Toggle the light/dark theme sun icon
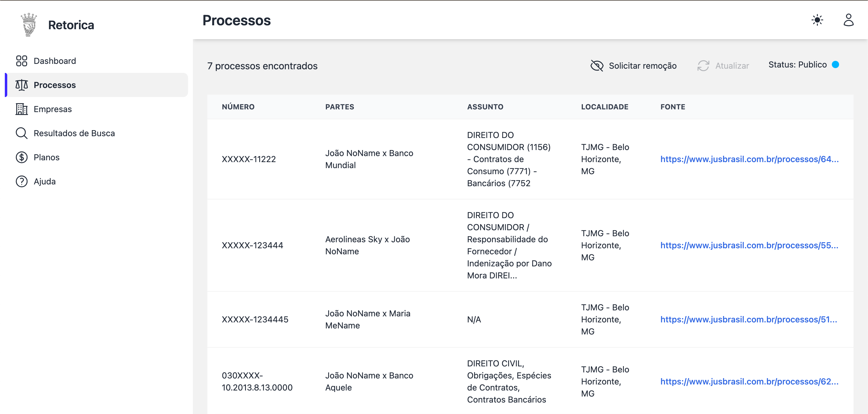The width and height of the screenshot is (868, 414). [817, 20]
